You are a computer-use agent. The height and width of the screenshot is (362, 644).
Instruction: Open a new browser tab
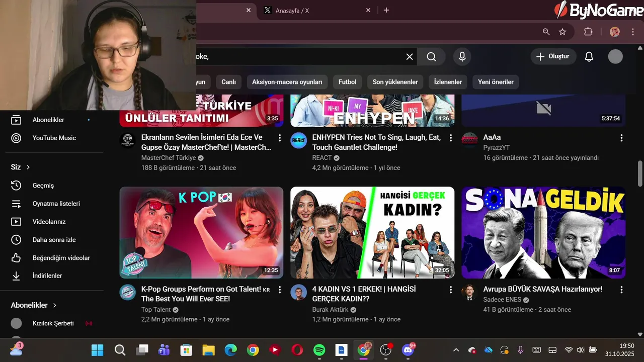click(x=386, y=10)
